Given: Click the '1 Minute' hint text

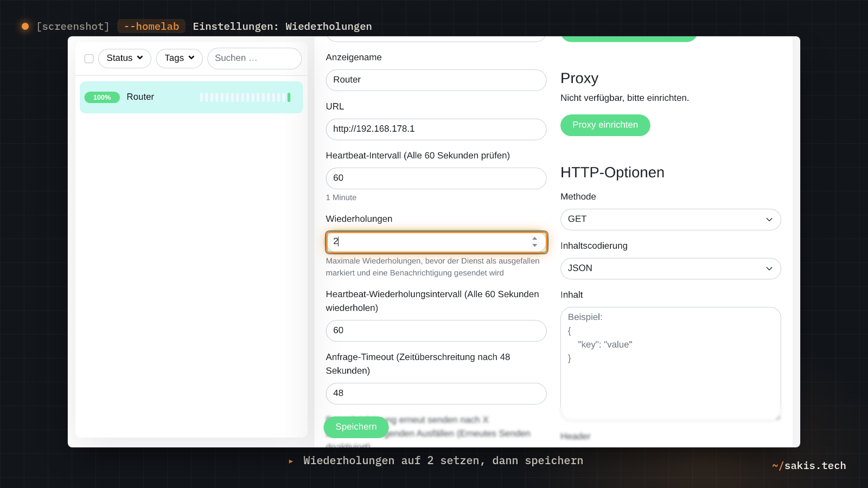Looking at the screenshot, I should pyautogui.click(x=341, y=197).
